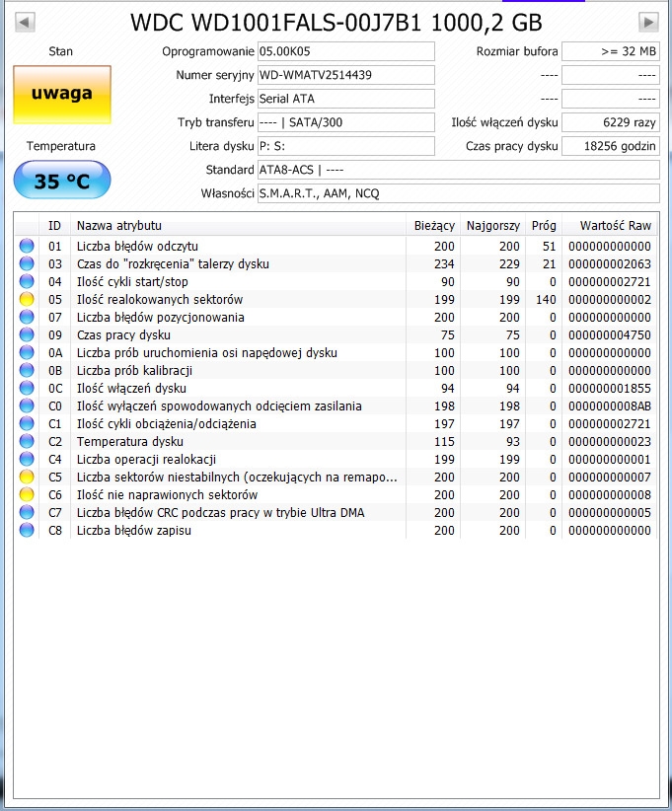Image resolution: width=672 pixels, height=811 pixels.
Task: Click the 'Bieżący' column header
Action: (x=433, y=226)
